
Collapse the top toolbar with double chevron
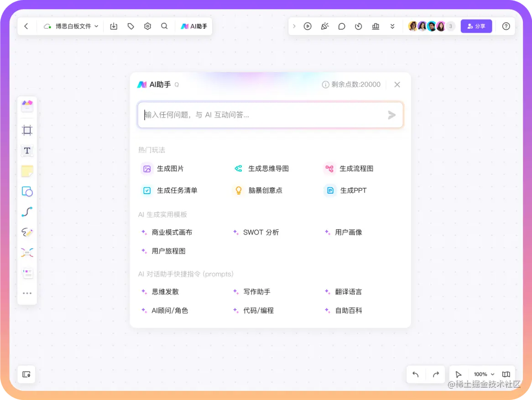point(392,26)
